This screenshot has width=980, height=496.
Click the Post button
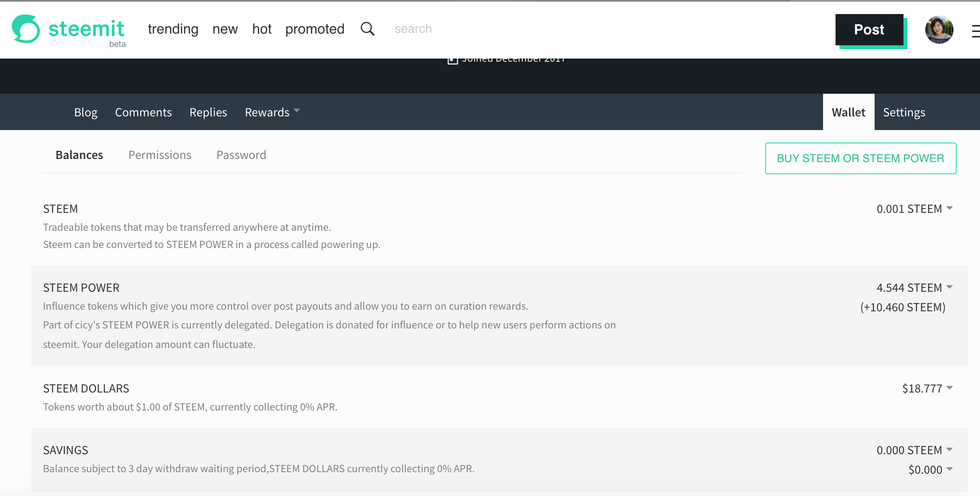pos(869,30)
